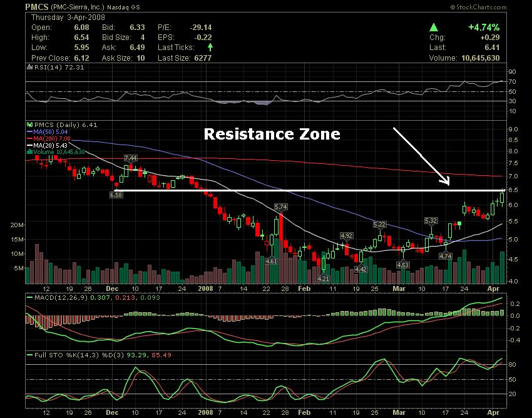This screenshot has width=532, height=418.
Task: Click the +4.74% percent change
Action: pyautogui.click(x=484, y=27)
